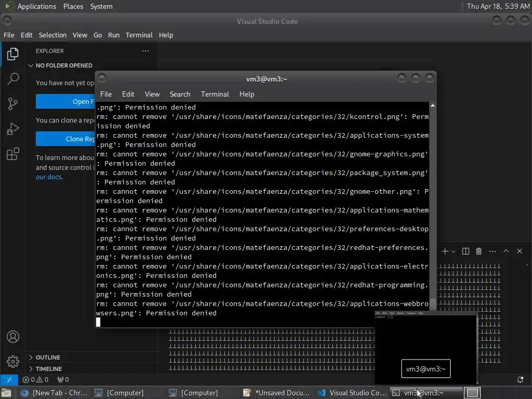
Task: Click the ports forwarded status indicator
Action: coord(63,380)
